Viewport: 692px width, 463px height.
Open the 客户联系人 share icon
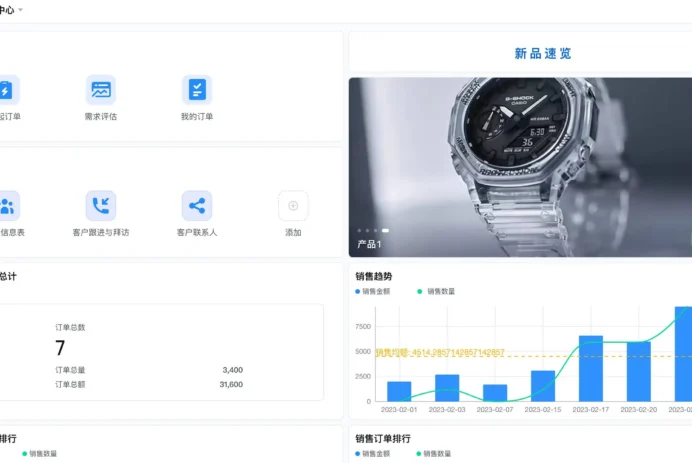point(197,206)
